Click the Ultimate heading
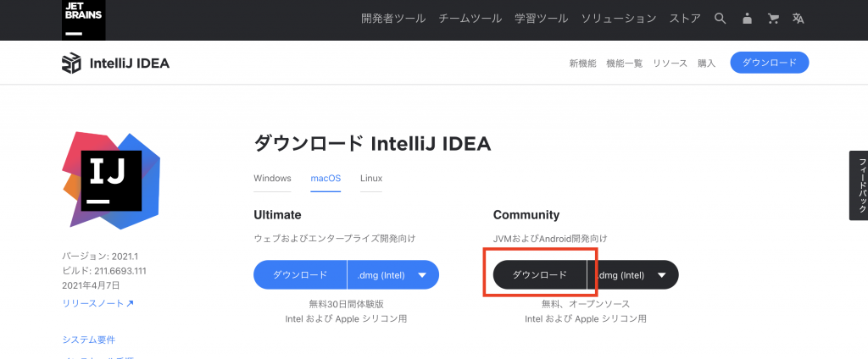The height and width of the screenshot is (359, 868). (277, 214)
